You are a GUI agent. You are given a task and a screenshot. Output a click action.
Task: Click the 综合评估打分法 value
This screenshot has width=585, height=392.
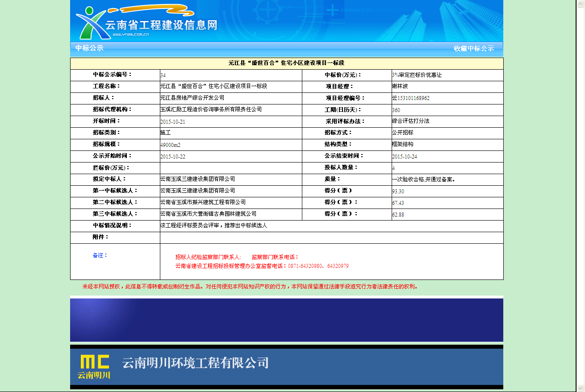(411, 121)
